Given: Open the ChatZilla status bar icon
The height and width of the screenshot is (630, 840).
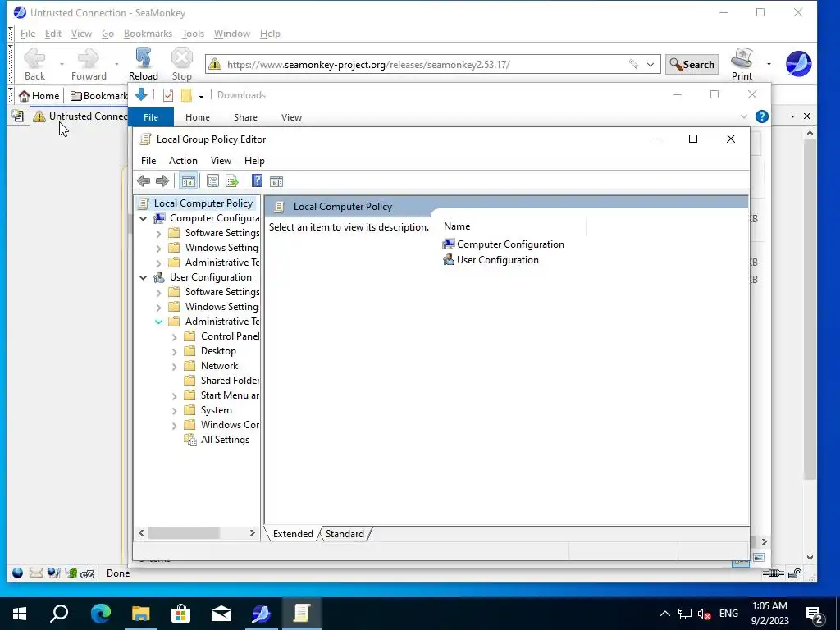Looking at the screenshot, I should coord(87,573).
